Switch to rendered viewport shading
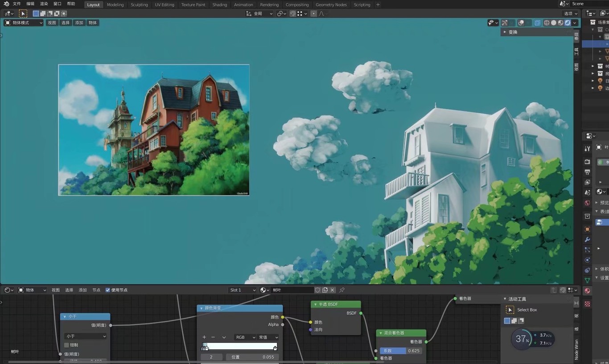Screen dimensions: 609x364 pos(568,23)
